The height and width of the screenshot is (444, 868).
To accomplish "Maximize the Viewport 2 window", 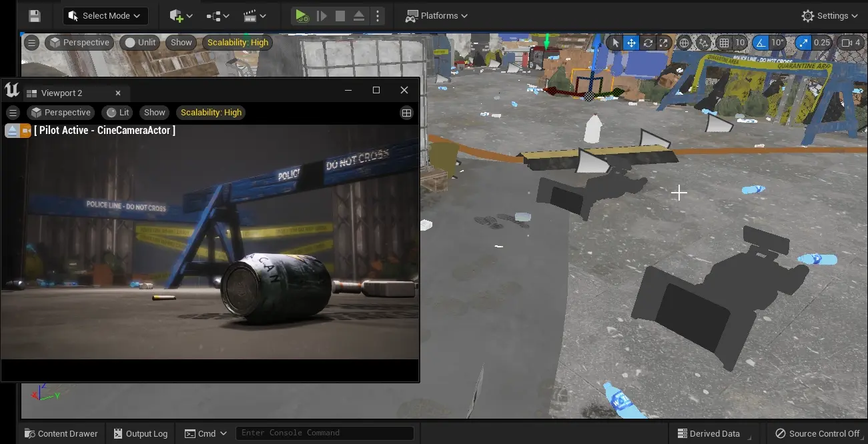I will click(376, 90).
